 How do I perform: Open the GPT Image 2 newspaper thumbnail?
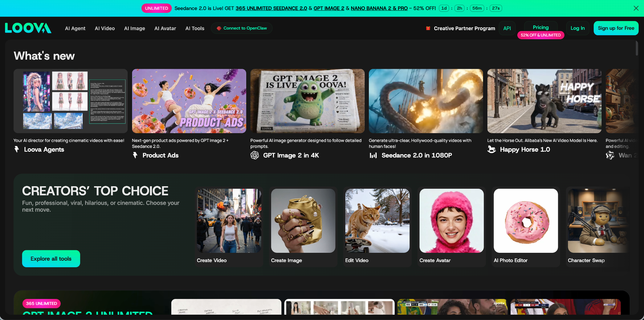point(308,101)
